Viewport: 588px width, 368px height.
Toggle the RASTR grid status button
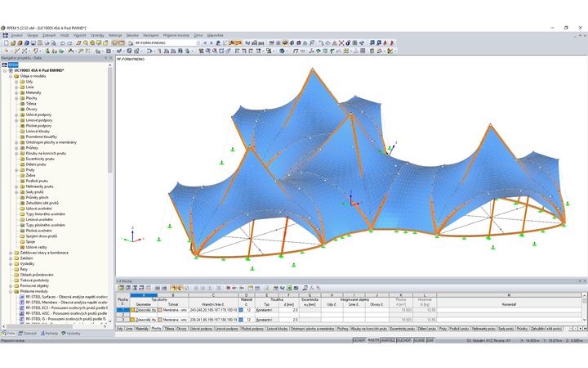[x=373, y=340]
